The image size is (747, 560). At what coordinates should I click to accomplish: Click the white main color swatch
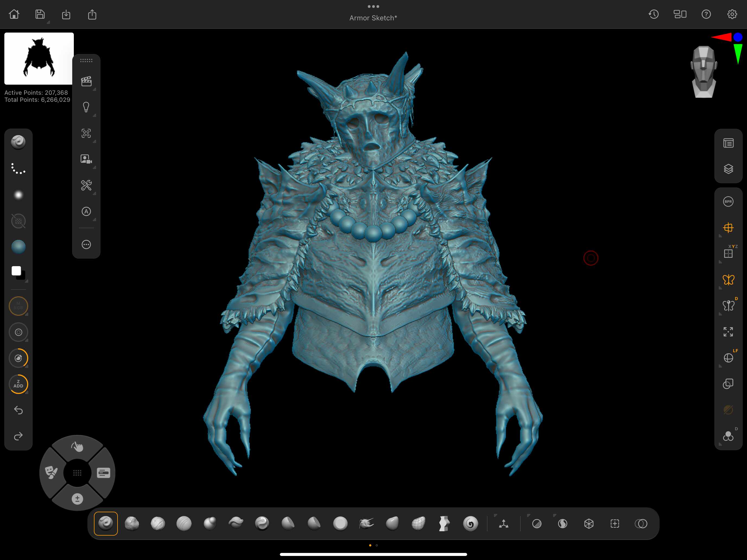(x=16, y=271)
